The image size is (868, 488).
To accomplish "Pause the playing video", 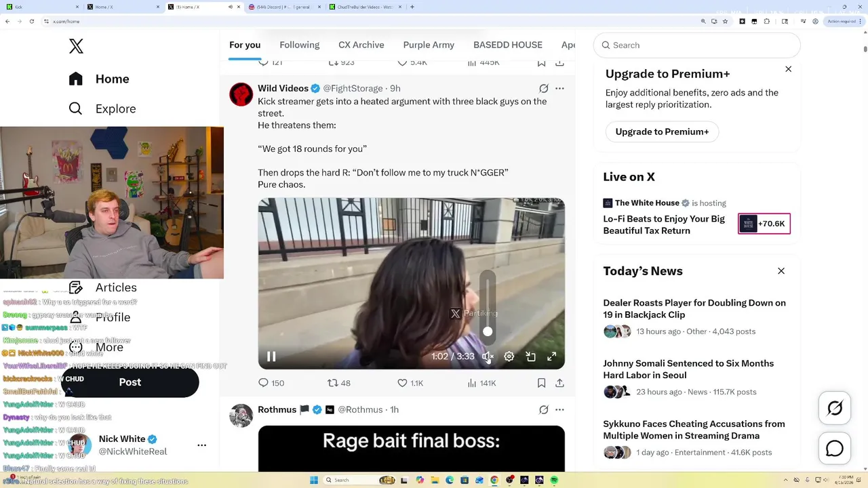I will pyautogui.click(x=271, y=357).
